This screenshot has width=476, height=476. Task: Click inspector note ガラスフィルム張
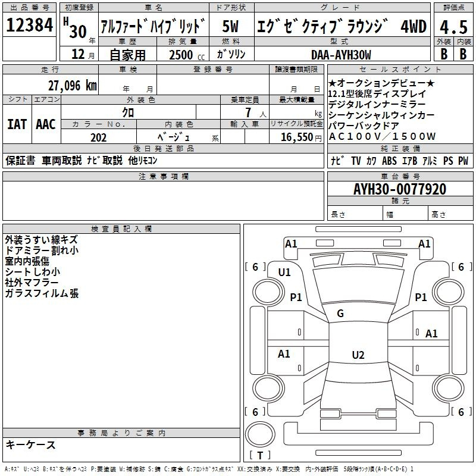(x=42, y=293)
